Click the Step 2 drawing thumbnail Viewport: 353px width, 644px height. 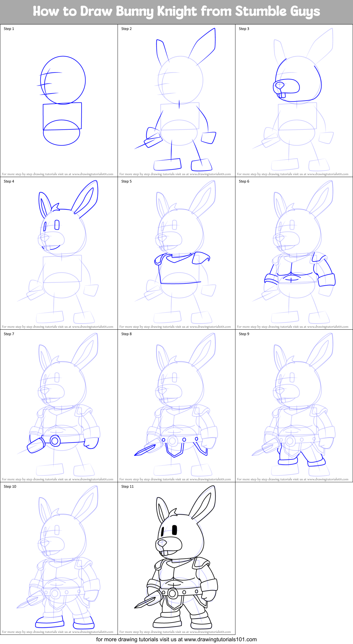point(176,101)
